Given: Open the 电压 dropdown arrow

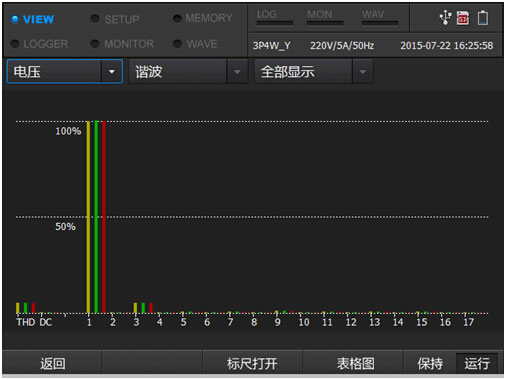Looking at the screenshot, I should 112,71.
